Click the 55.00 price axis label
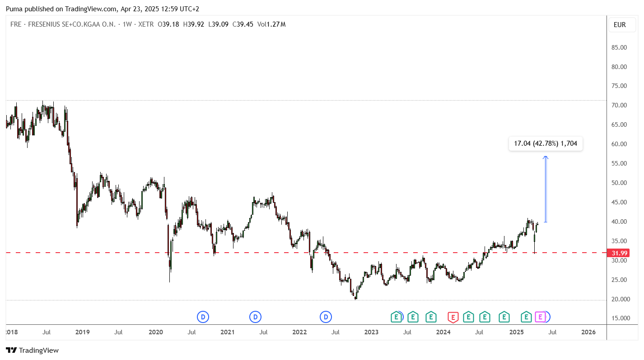Screen dimensions: 644x360 pyautogui.click(x=620, y=164)
